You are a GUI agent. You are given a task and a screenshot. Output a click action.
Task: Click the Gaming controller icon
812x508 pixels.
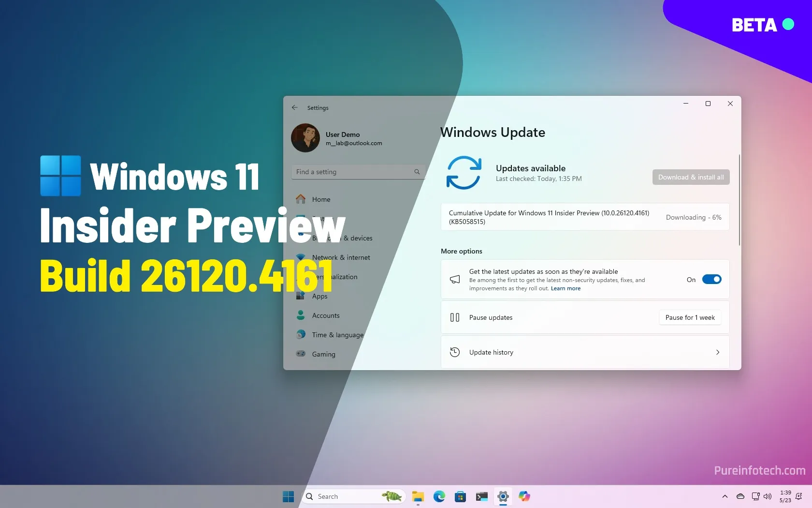301,354
